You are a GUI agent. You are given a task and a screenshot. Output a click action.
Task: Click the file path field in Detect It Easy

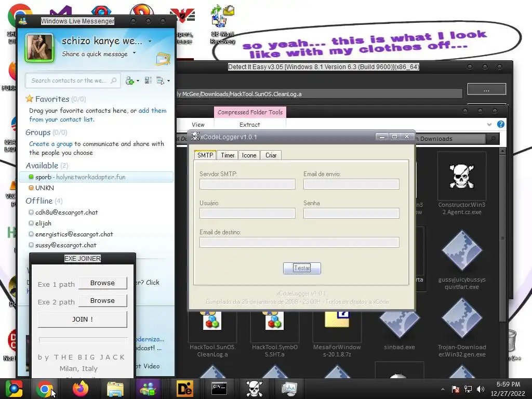pyautogui.click(x=319, y=94)
